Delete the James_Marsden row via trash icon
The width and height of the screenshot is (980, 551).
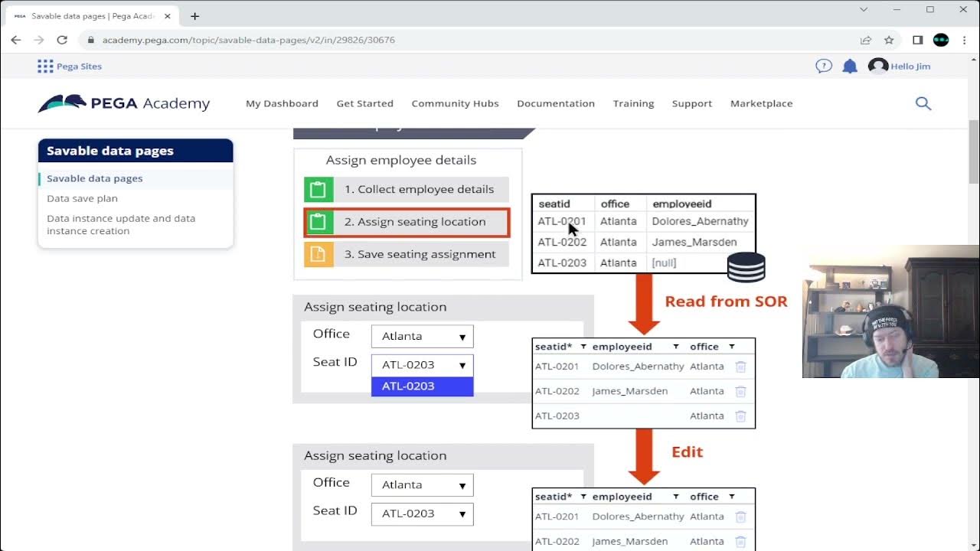pos(740,391)
